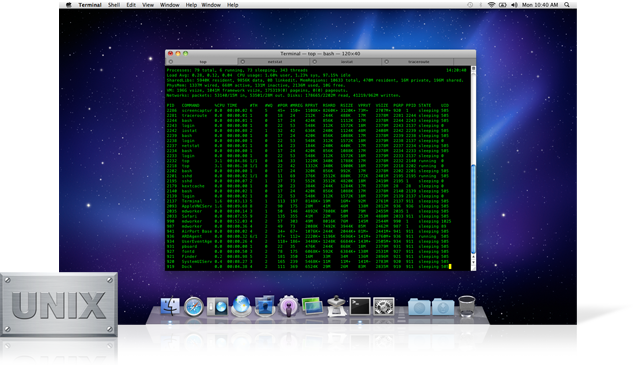This screenshot has height=365, width=633.
Task: Open the Terminal application menu
Action: click(90, 5)
